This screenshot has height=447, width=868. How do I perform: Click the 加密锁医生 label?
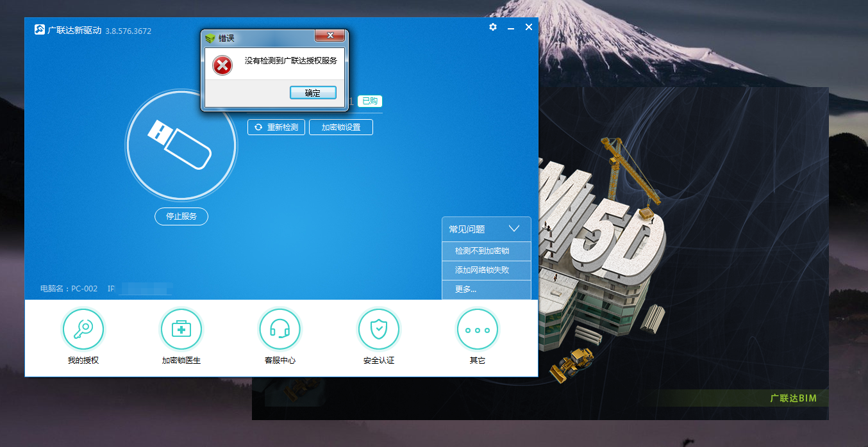[x=181, y=361]
